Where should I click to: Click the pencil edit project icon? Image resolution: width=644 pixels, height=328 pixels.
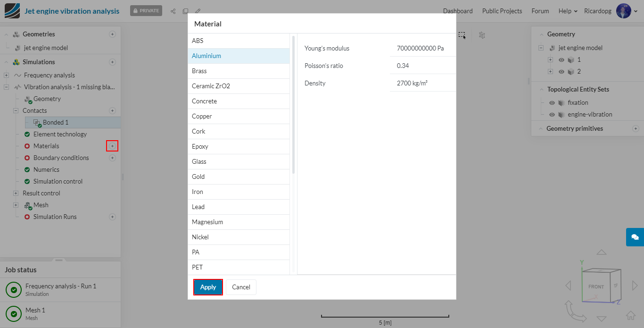[x=198, y=11]
